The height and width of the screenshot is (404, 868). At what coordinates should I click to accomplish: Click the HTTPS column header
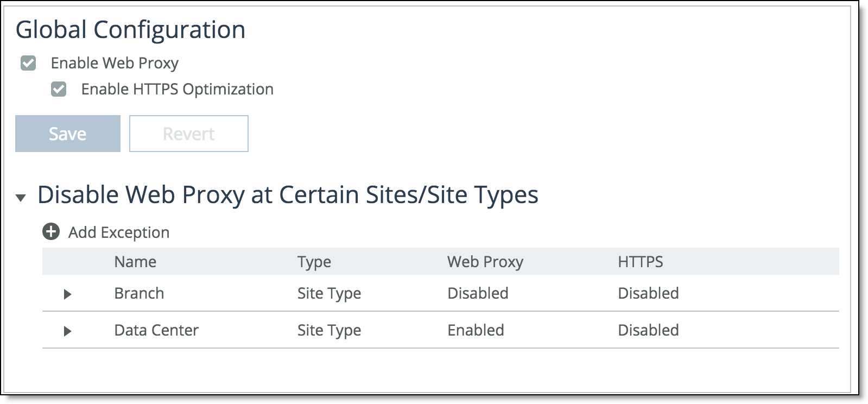640,262
